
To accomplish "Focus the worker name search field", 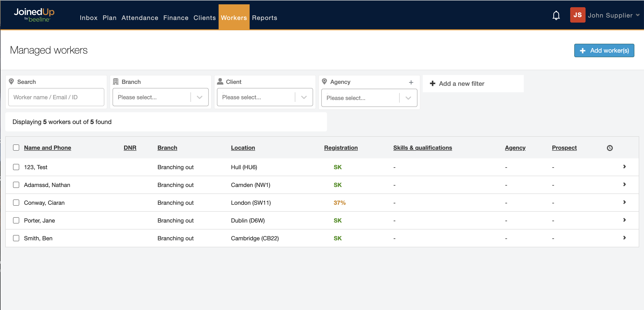I will [56, 97].
